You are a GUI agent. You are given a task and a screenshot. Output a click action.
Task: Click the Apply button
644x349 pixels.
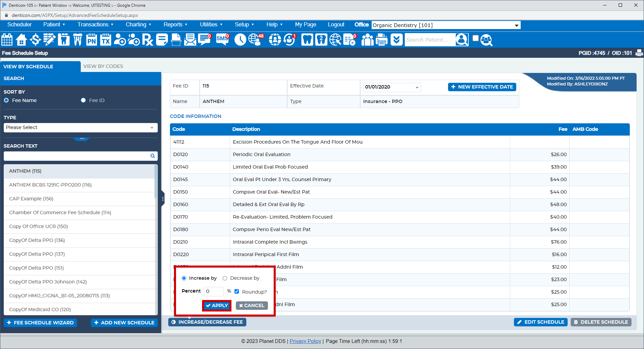tap(217, 305)
